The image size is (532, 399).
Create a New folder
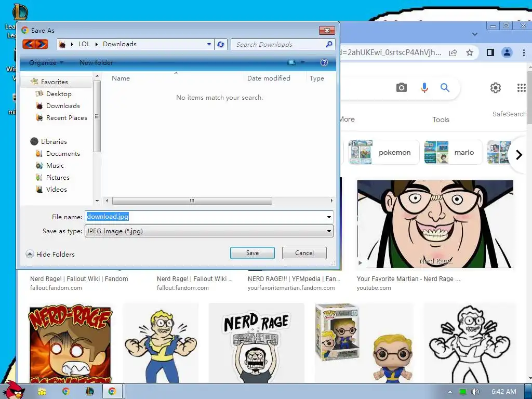pyautogui.click(x=96, y=63)
